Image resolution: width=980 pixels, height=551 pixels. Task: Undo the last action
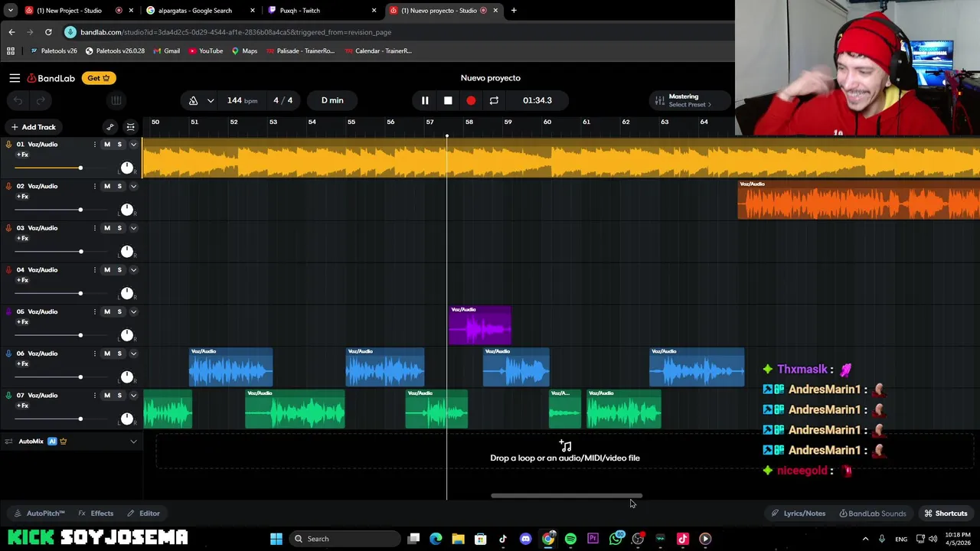coord(18,100)
